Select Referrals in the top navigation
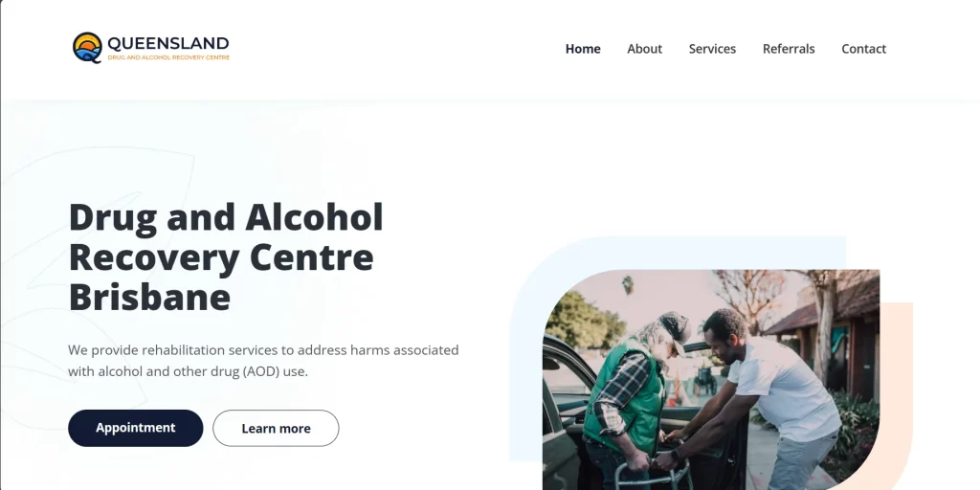Screen dimensions: 980x490 coord(789,49)
